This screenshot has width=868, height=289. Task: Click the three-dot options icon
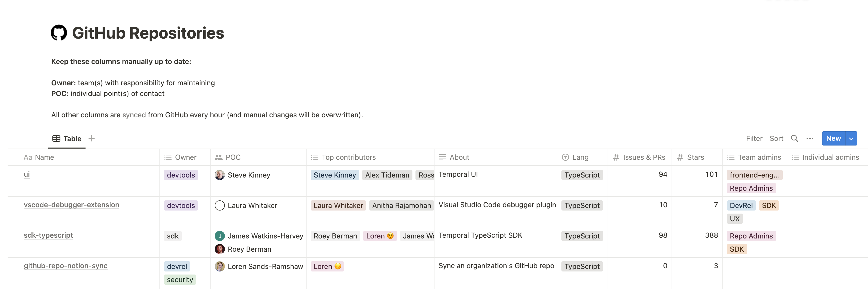(809, 138)
